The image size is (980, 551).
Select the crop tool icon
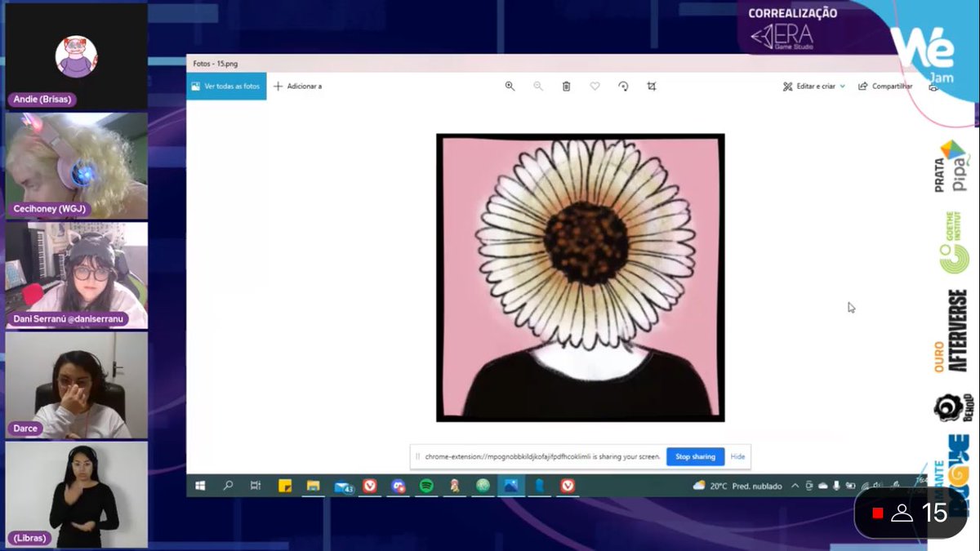pyautogui.click(x=651, y=86)
